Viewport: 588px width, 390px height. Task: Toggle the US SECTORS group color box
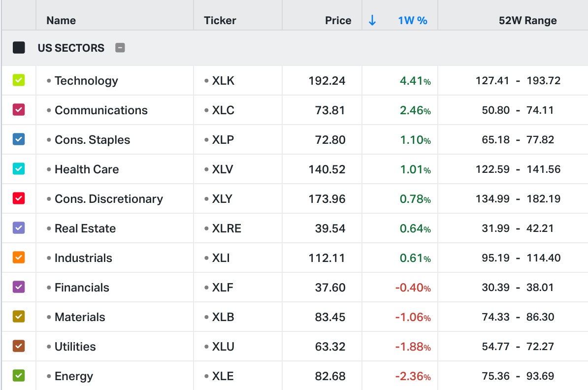(x=19, y=48)
